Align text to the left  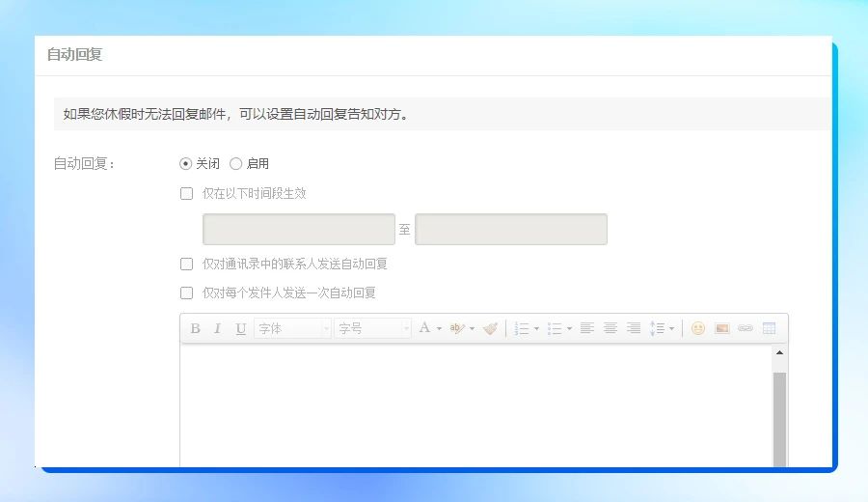(586, 328)
